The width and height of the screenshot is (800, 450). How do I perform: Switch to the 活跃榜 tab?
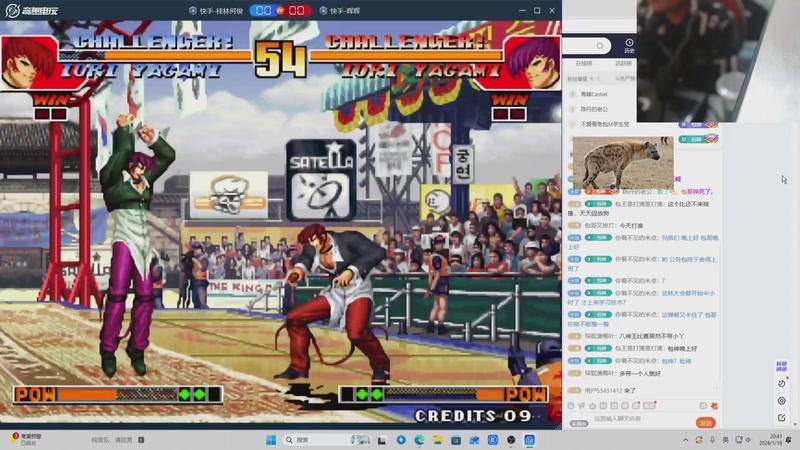coord(623,64)
